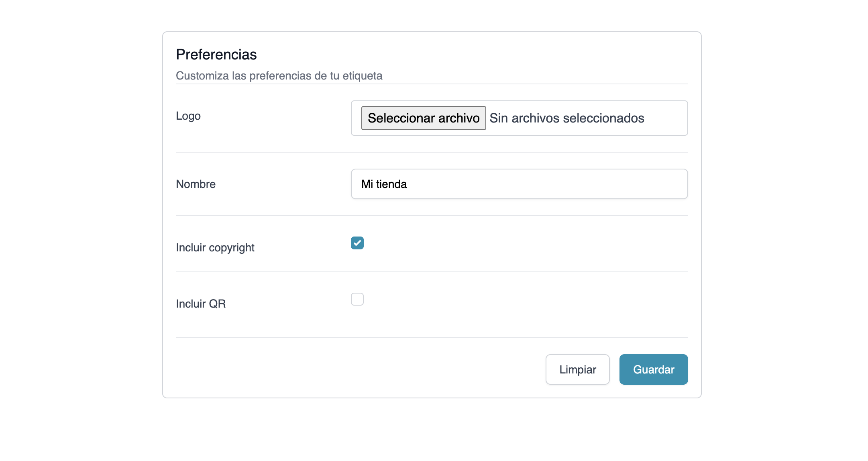Click the 'Mi tienda' text in Nombre
Viewport: 868px width, 461px height.
point(384,184)
